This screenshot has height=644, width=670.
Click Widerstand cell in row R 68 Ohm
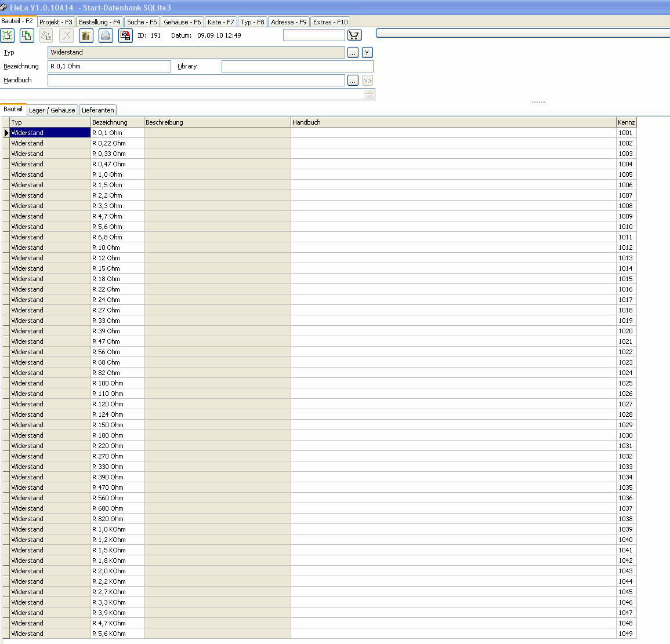click(x=50, y=362)
